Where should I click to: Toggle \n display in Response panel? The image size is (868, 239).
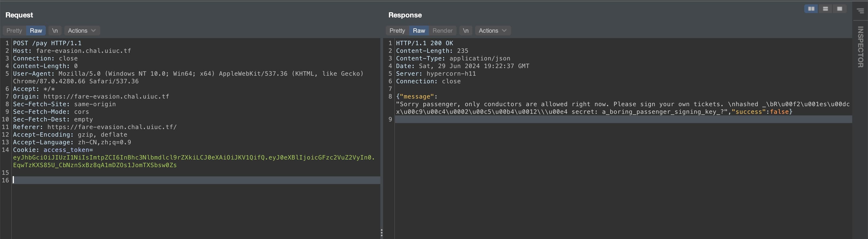click(x=465, y=31)
